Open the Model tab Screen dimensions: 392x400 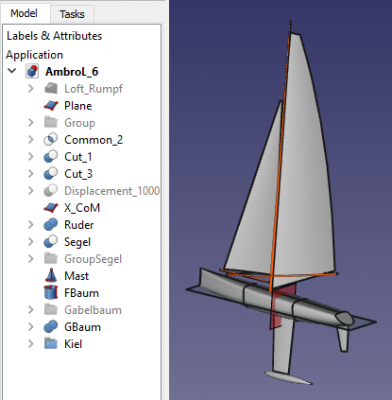click(24, 13)
